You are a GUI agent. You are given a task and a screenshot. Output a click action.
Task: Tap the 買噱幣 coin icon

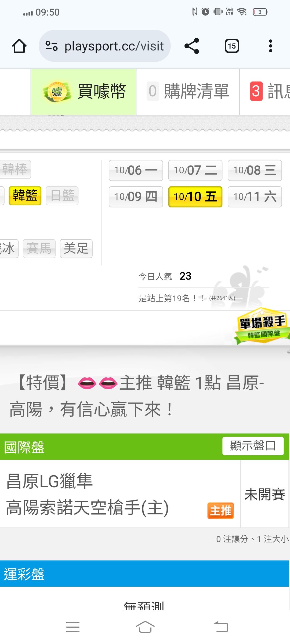click(x=57, y=92)
